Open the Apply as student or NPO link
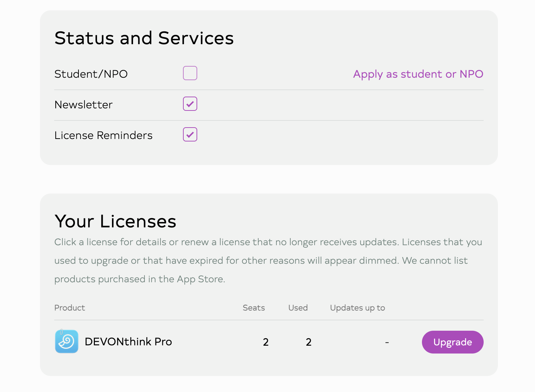Image resolution: width=535 pixels, height=392 pixels. click(x=418, y=74)
